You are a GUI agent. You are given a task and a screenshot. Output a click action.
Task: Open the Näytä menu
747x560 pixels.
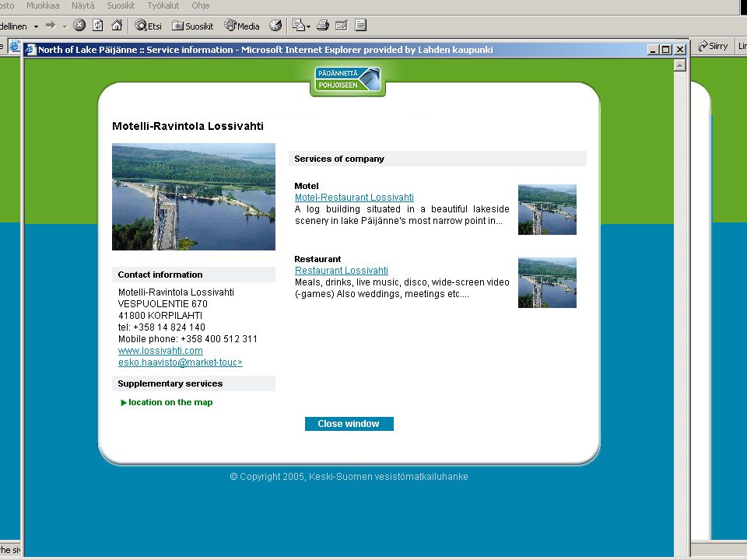[x=83, y=5]
